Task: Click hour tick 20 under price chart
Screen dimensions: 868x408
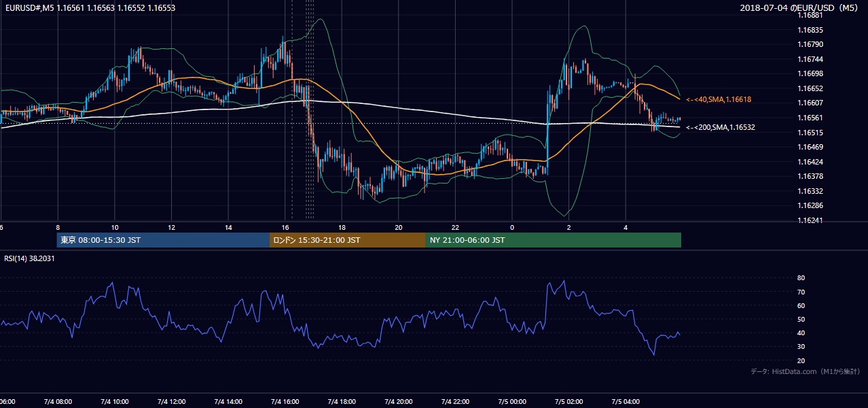Action: pyautogui.click(x=399, y=227)
